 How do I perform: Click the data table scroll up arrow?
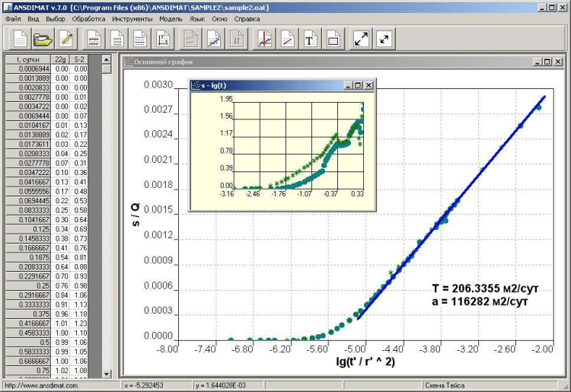click(107, 59)
